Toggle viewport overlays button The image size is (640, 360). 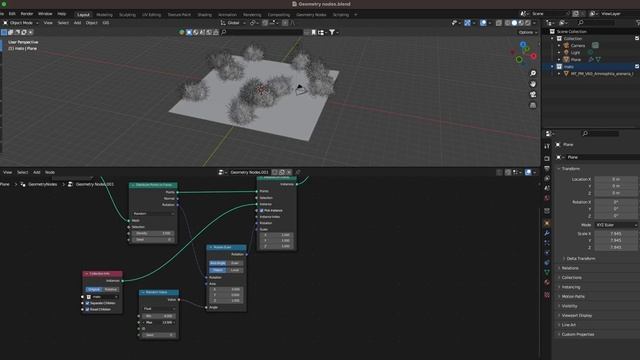483,23
